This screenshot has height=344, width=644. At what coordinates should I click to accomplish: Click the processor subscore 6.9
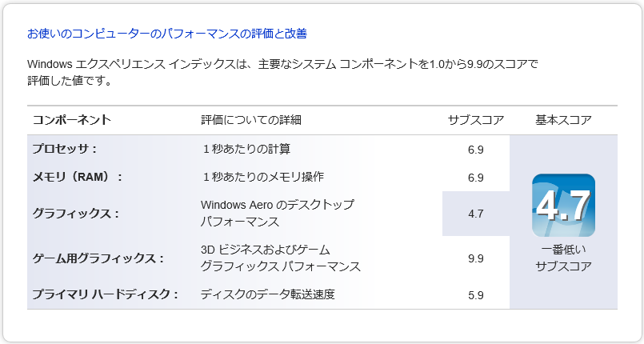[x=476, y=150]
